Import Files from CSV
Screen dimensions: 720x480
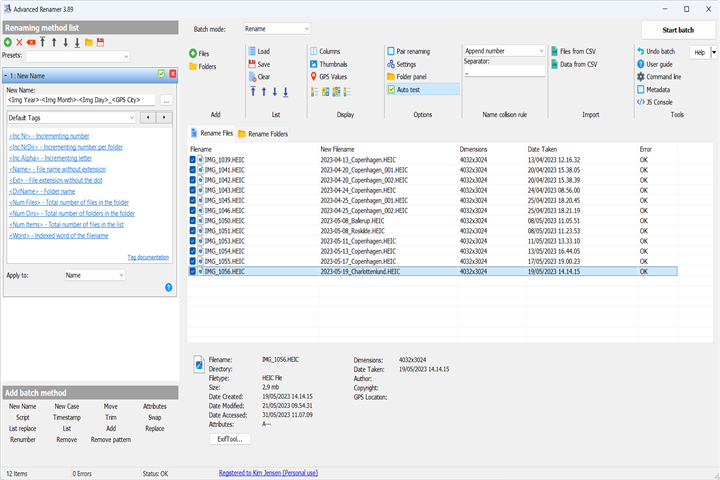(x=574, y=51)
